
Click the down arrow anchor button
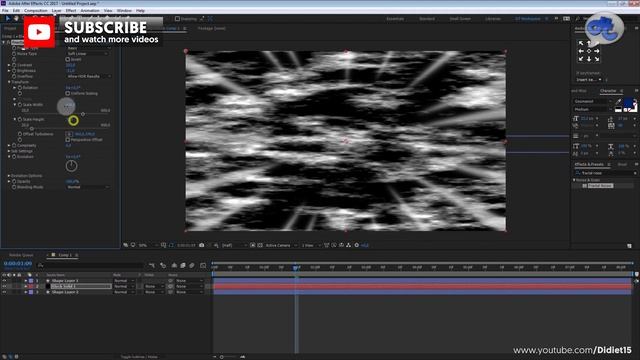pos(589,59)
